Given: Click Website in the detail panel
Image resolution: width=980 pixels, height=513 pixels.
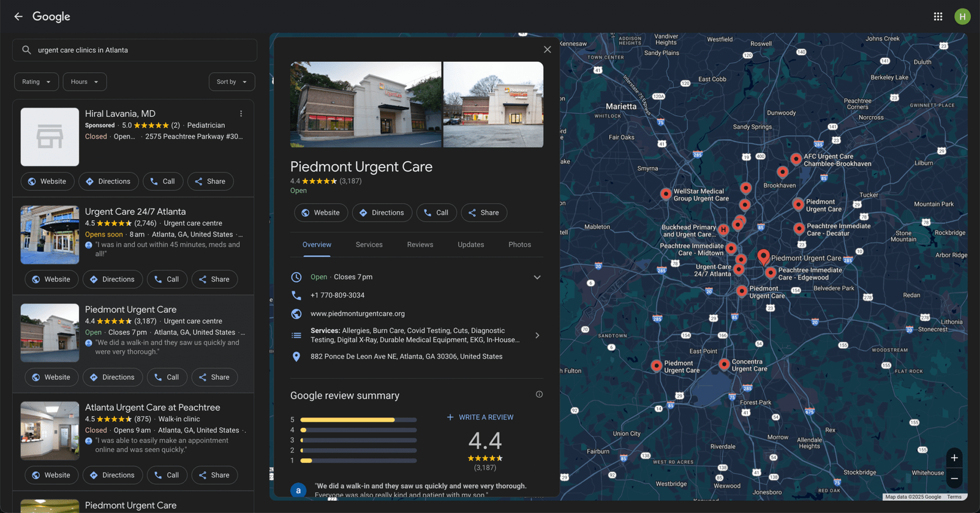Looking at the screenshot, I should click(x=321, y=212).
